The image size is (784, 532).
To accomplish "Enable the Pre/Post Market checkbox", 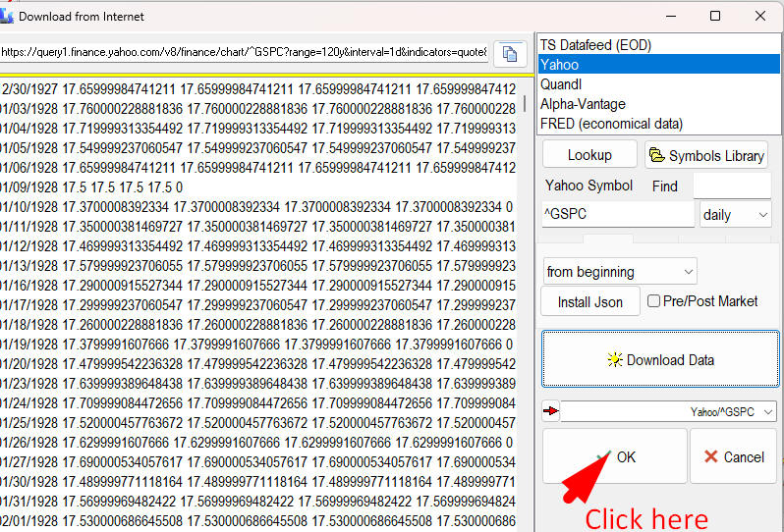I will click(654, 301).
